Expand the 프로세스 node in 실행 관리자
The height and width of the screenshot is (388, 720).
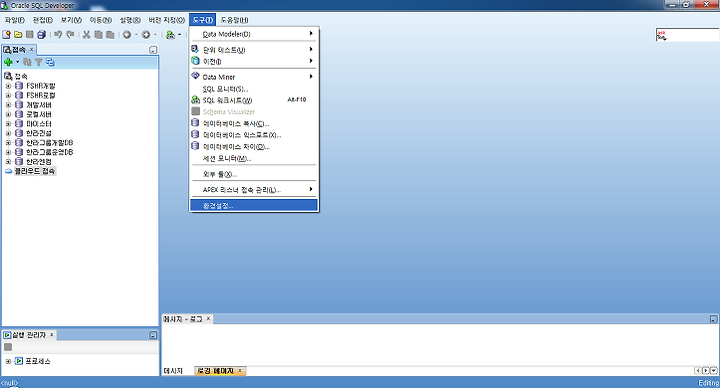[x=8, y=361]
